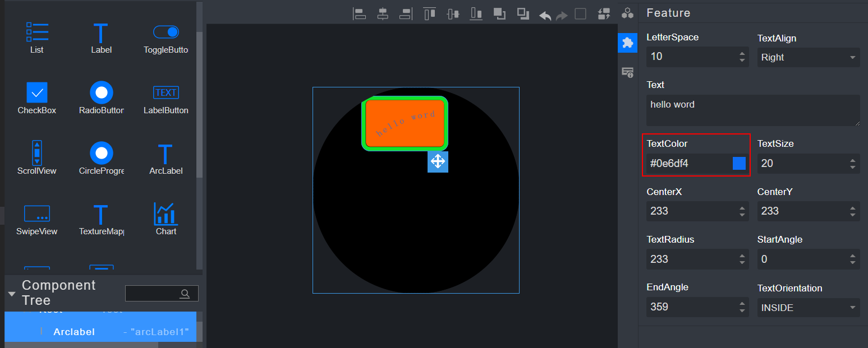Click the undo arrow in toolbar
868x348 pixels.
(545, 15)
